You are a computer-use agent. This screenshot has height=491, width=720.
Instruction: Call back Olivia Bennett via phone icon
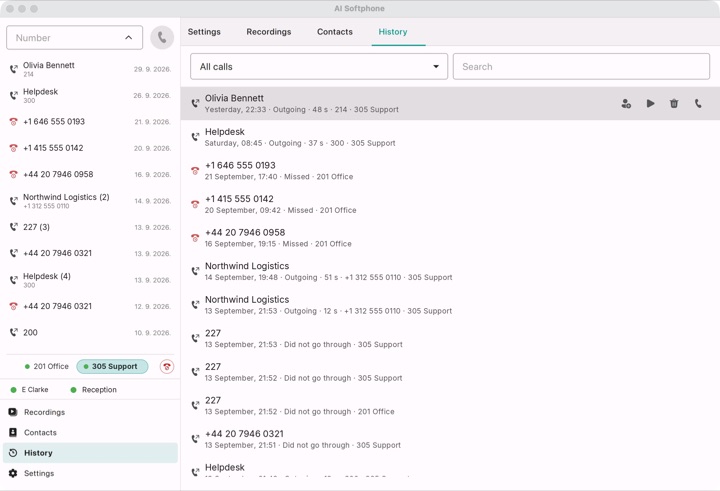pyautogui.click(x=698, y=103)
